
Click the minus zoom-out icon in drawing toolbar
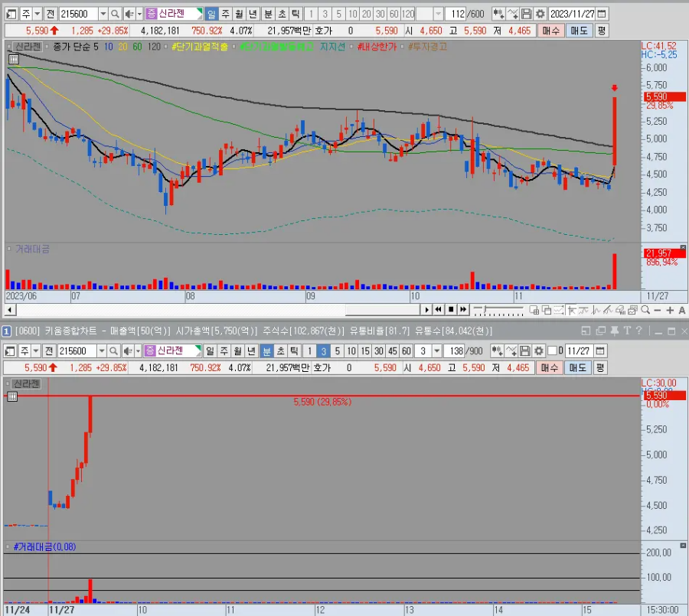658,310
